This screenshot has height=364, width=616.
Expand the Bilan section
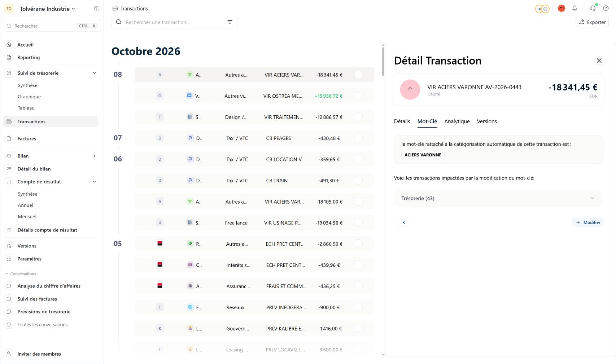(95, 156)
